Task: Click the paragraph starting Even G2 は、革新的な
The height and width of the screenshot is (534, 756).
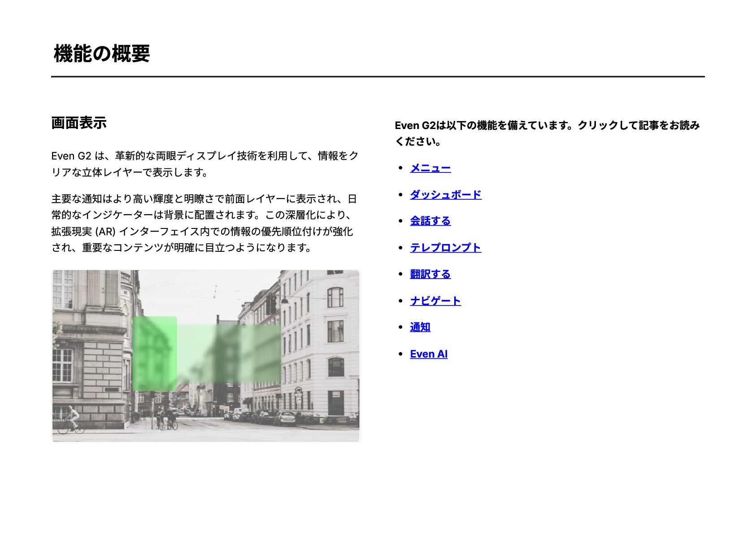Action: click(205, 164)
